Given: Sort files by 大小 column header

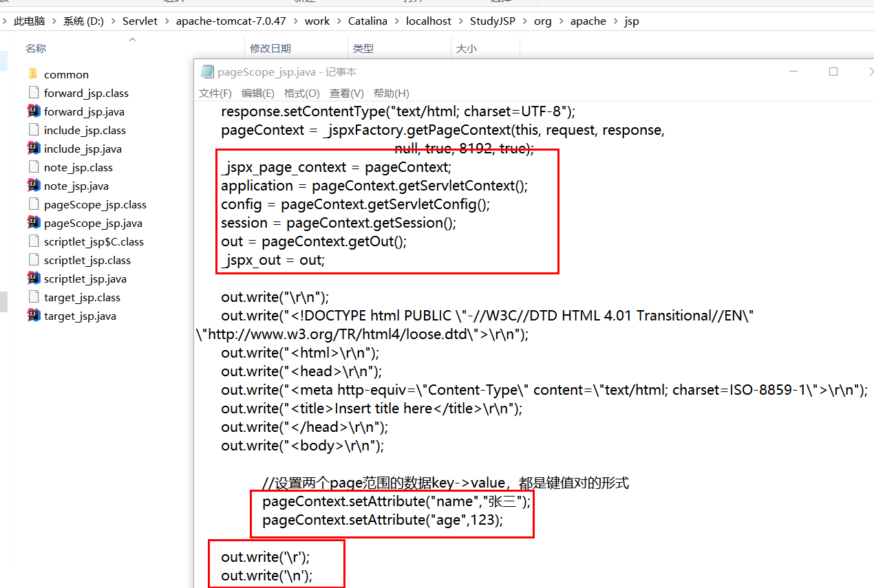Looking at the screenshot, I should click(x=467, y=49).
